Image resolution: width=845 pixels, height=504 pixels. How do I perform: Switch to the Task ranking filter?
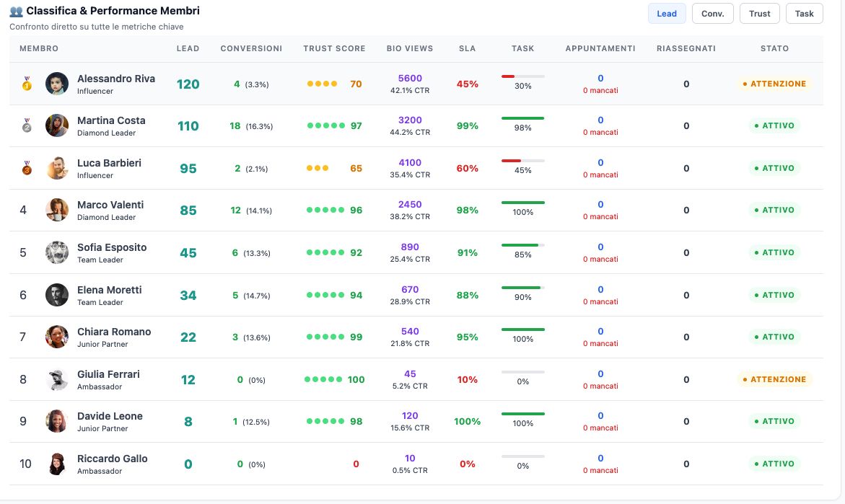tap(804, 14)
